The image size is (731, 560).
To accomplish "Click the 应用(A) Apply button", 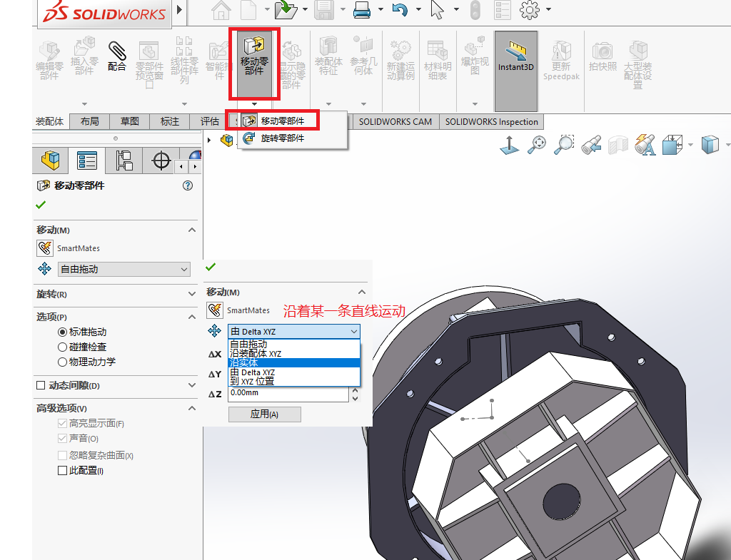I will tap(264, 414).
